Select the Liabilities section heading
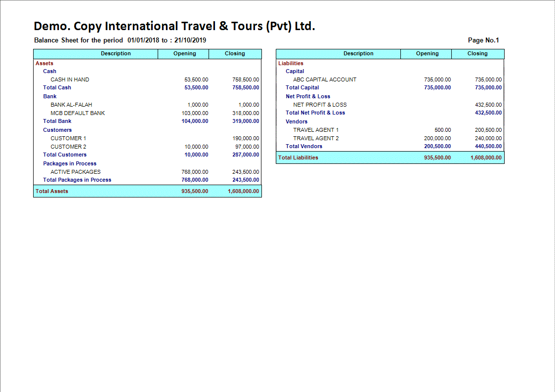Viewport: 555px width, 392px height. point(291,63)
